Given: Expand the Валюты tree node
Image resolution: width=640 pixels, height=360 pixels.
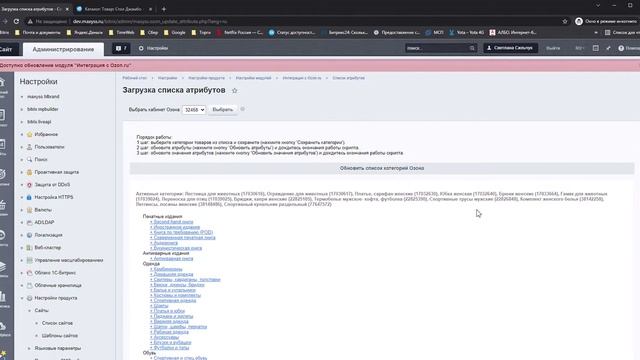Looking at the screenshot, I should pos(22,210).
